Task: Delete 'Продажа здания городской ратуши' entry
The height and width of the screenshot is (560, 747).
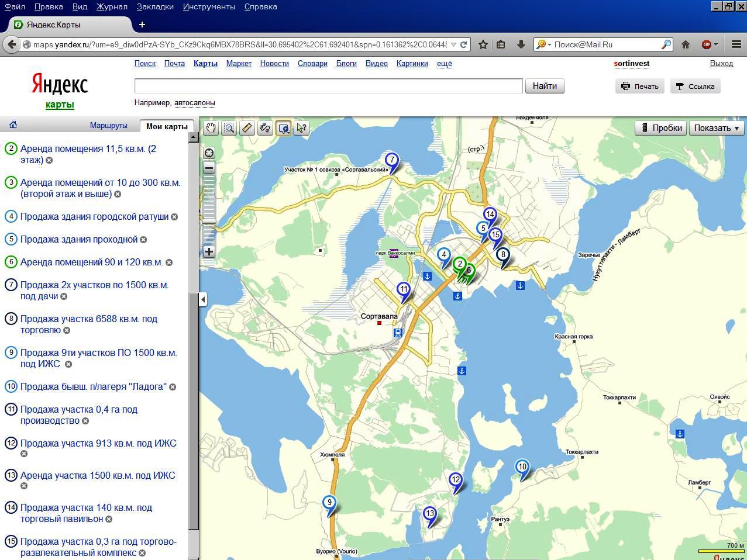Action: 174,217
